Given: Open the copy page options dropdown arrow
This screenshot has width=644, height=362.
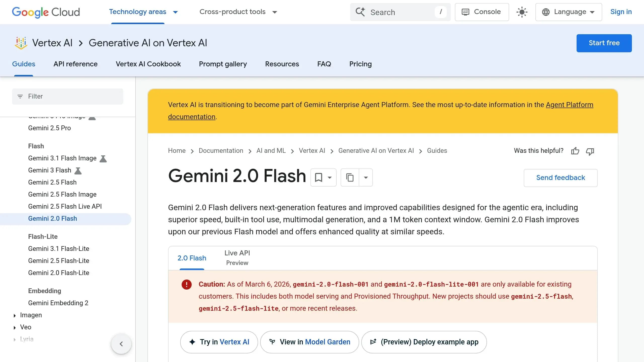Looking at the screenshot, I should [366, 177].
